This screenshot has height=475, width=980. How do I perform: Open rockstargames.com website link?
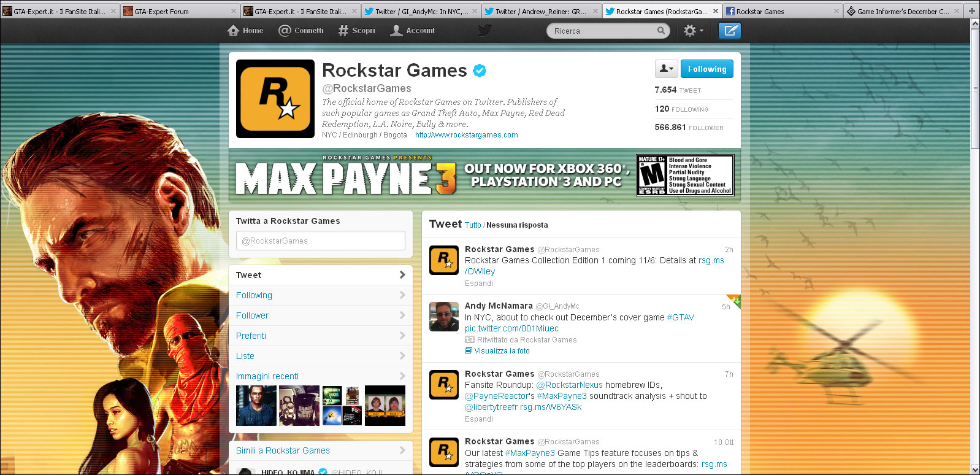click(x=466, y=135)
